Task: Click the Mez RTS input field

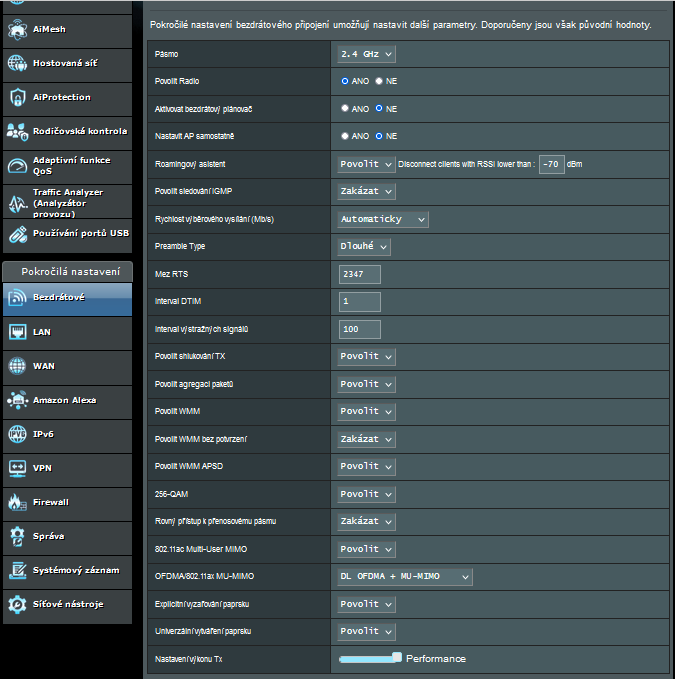Action: pos(359,274)
